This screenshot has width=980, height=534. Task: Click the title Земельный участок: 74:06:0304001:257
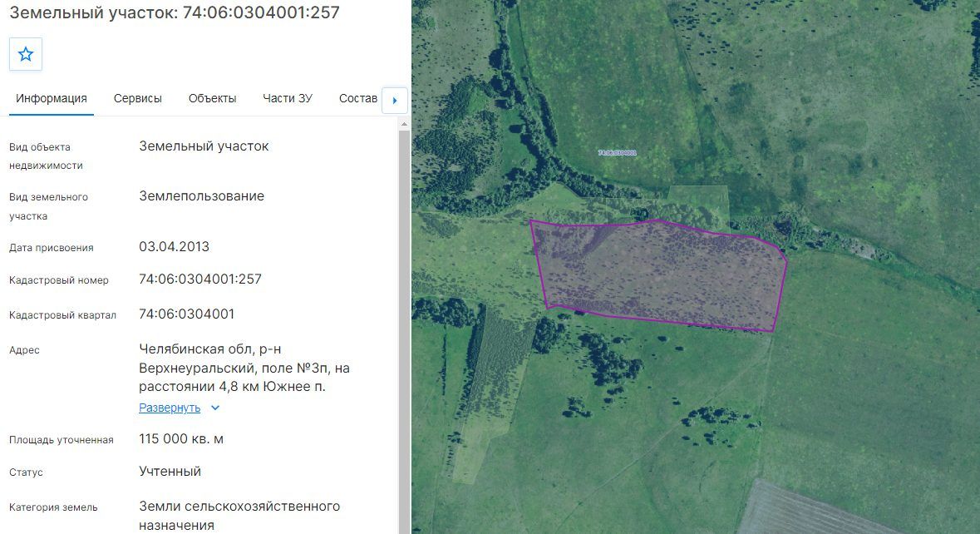click(175, 12)
